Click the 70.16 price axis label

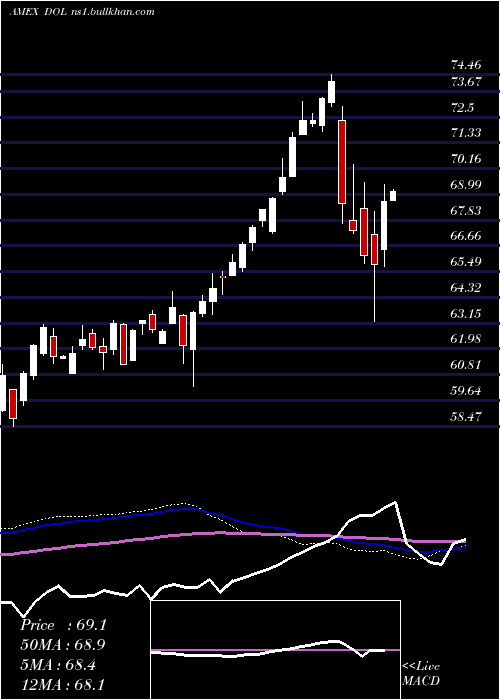pyautogui.click(x=466, y=159)
